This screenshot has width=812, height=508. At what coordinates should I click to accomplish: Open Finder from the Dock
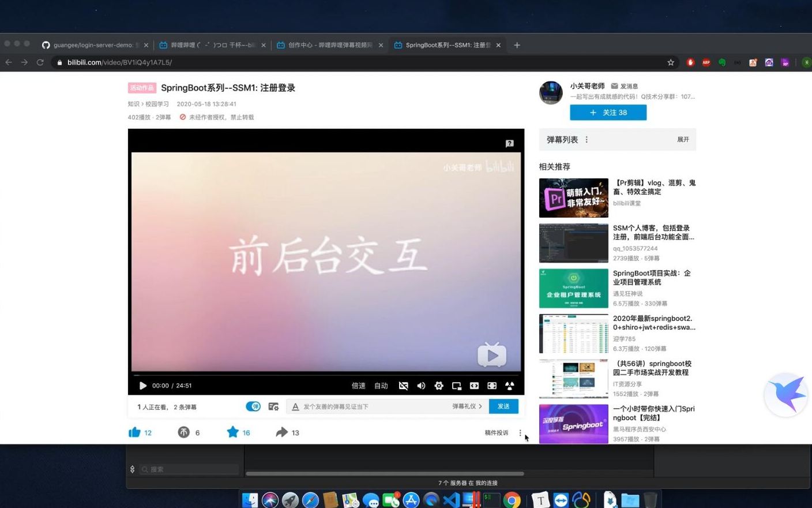(250, 500)
